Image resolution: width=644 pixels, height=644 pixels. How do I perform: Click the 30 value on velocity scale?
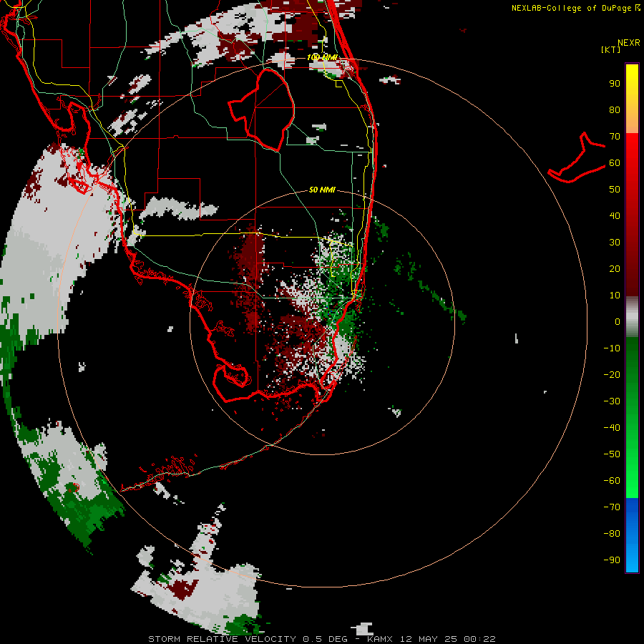[x=615, y=243]
